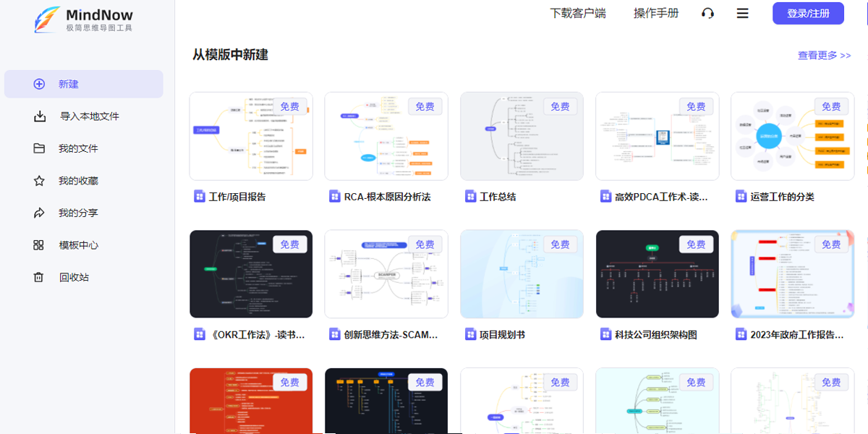The height and width of the screenshot is (434, 868).
Task: Click the 登录/注册 button
Action: click(808, 13)
